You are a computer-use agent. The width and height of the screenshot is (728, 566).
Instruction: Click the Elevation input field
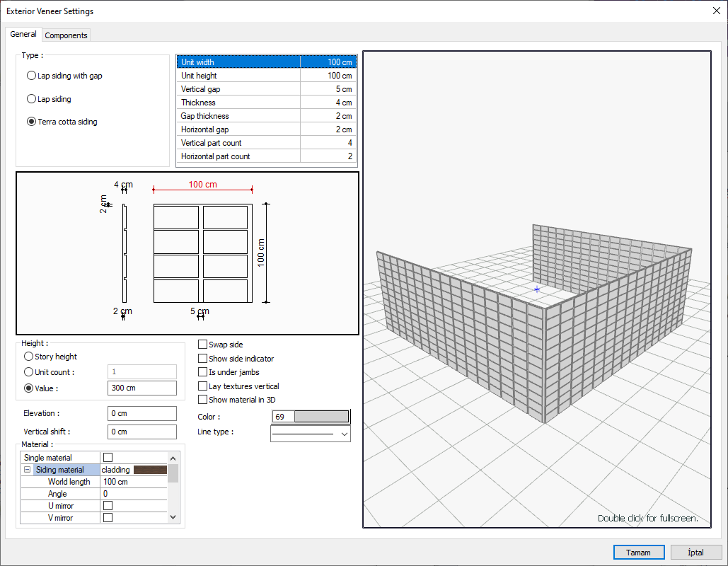(142, 413)
